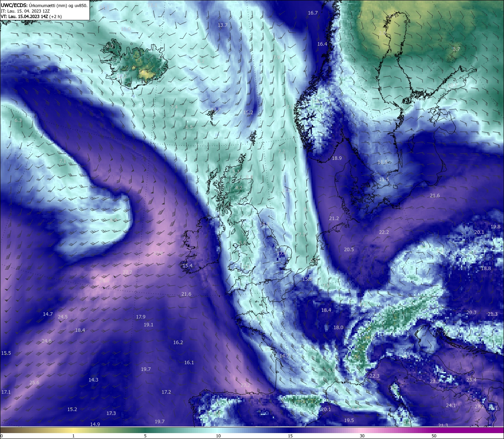The width and height of the screenshot is (504, 439).
Task: Click the 13.7 value on the map
Action: pyautogui.click(x=222, y=25)
